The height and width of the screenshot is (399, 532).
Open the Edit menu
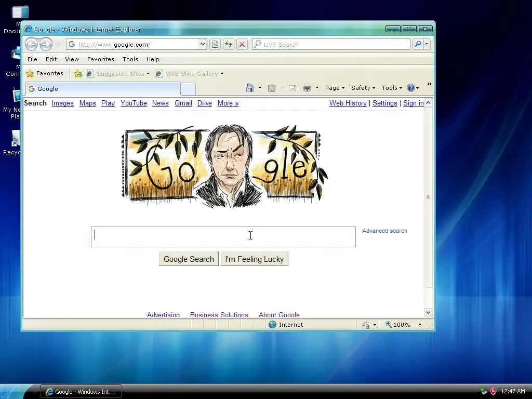click(51, 59)
